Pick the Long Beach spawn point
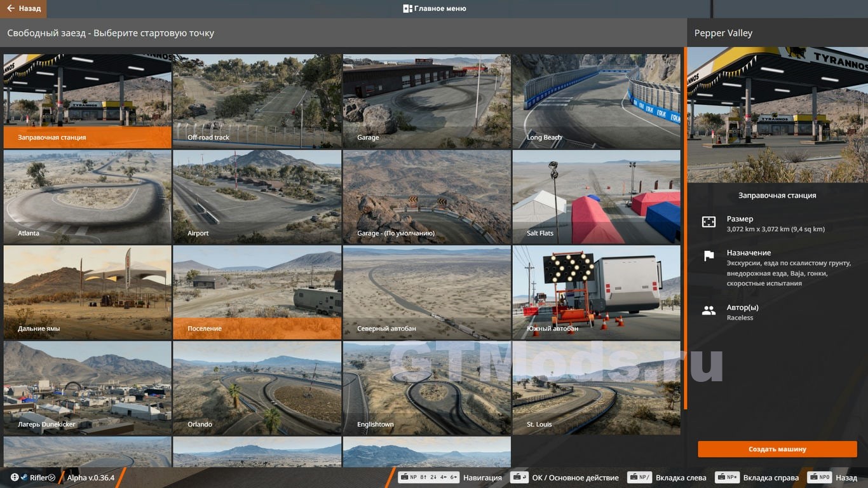Screen dimensions: 868x488 point(596,101)
